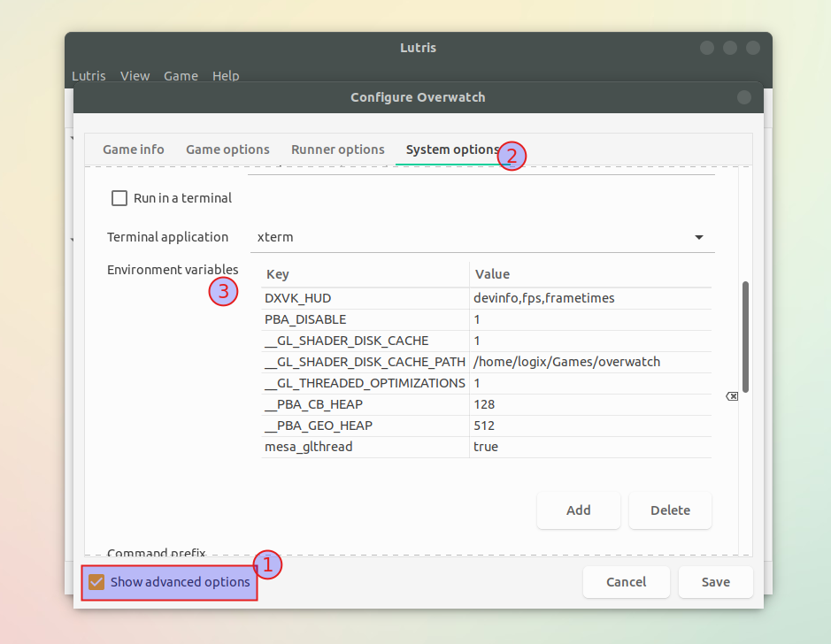Click the Add button for environment variables
The width and height of the screenshot is (831, 644).
[x=578, y=510]
